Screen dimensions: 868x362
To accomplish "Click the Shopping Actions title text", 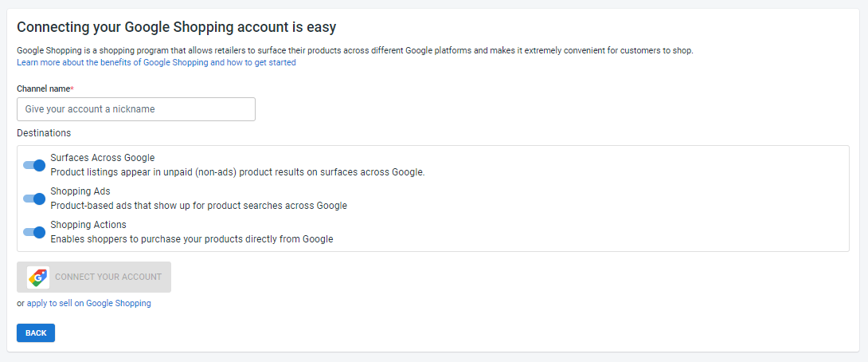I will click(x=88, y=225).
